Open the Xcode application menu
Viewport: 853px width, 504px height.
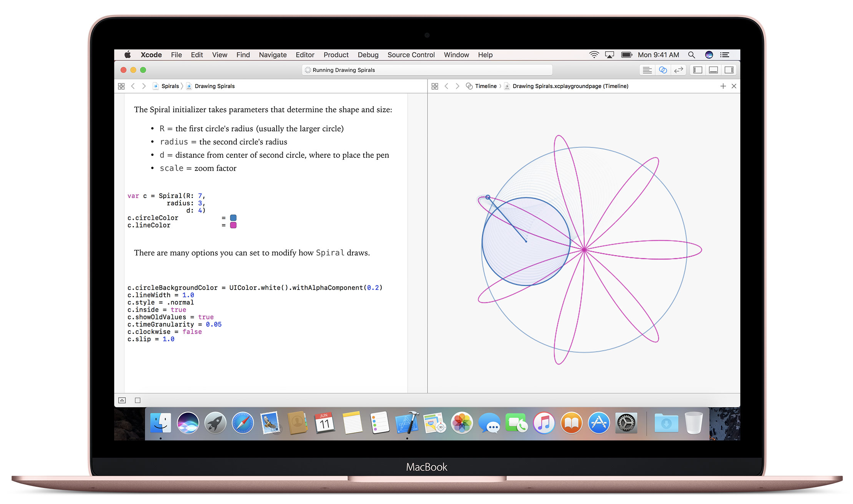click(151, 55)
